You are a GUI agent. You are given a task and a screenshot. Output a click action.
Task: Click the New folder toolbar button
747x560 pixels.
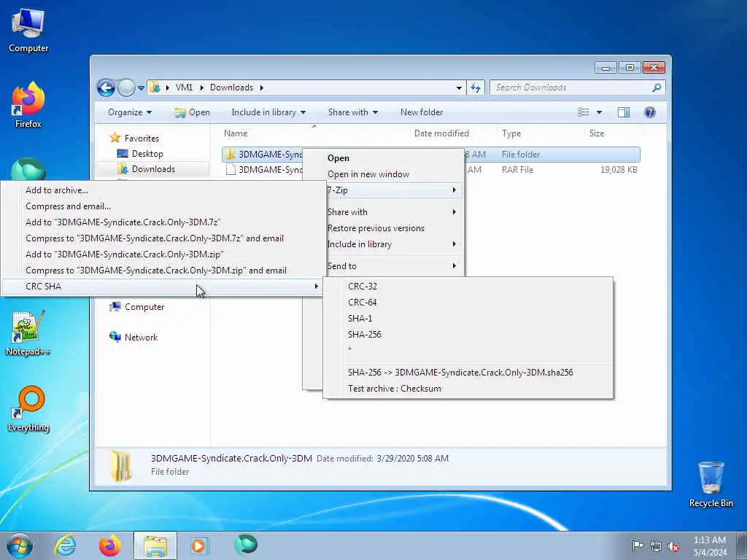tap(422, 112)
